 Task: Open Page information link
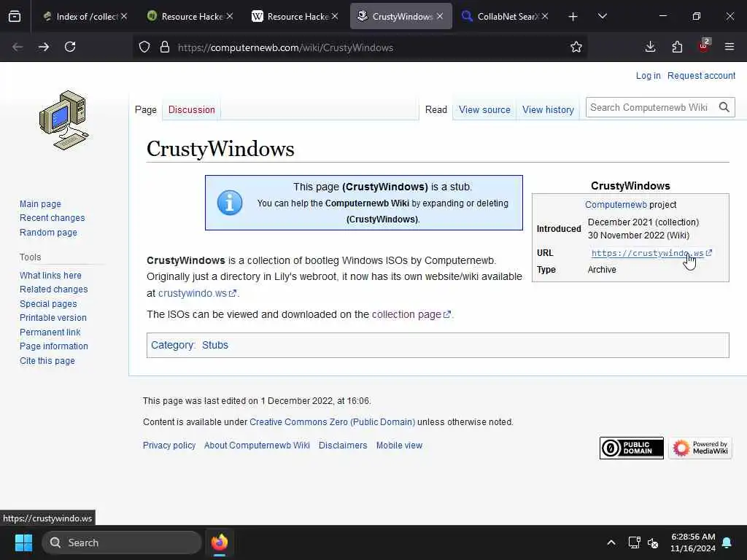click(x=54, y=346)
